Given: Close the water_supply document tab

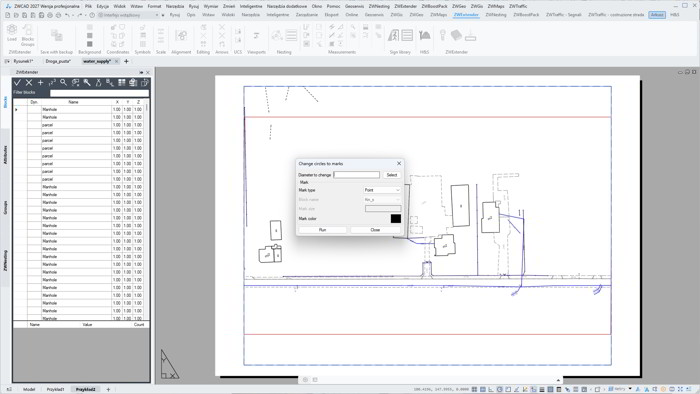Looking at the screenshot, I should (x=117, y=62).
